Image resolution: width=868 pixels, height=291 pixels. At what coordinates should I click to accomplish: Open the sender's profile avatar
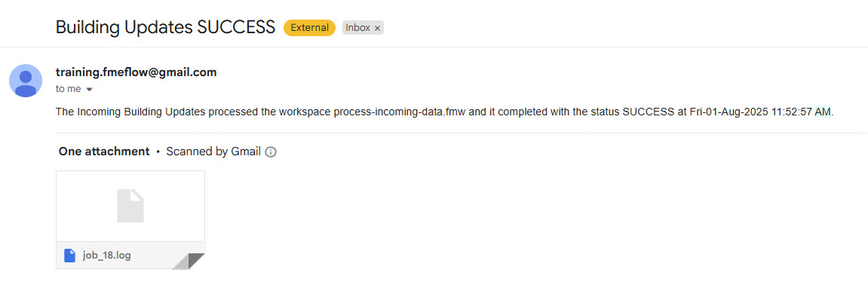pyautogui.click(x=26, y=81)
